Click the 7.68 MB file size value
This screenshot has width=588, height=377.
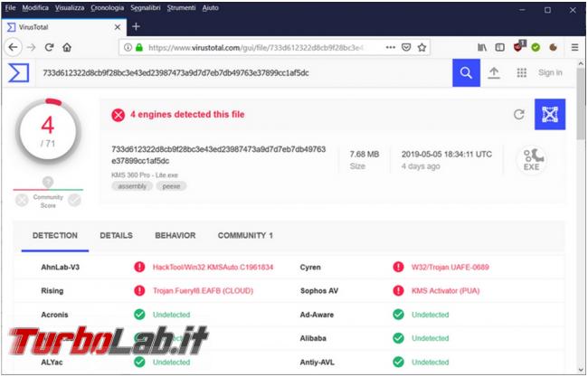(365, 154)
